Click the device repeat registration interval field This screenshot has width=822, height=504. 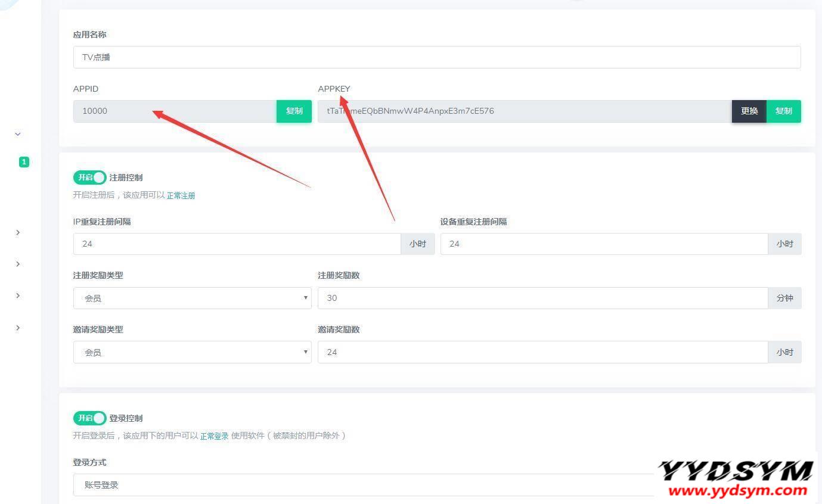coord(603,244)
